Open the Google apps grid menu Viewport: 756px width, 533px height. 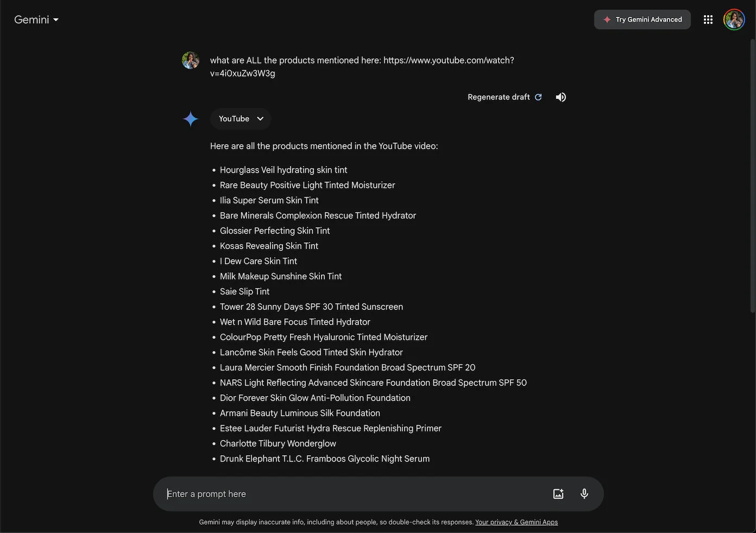coord(708,20)
